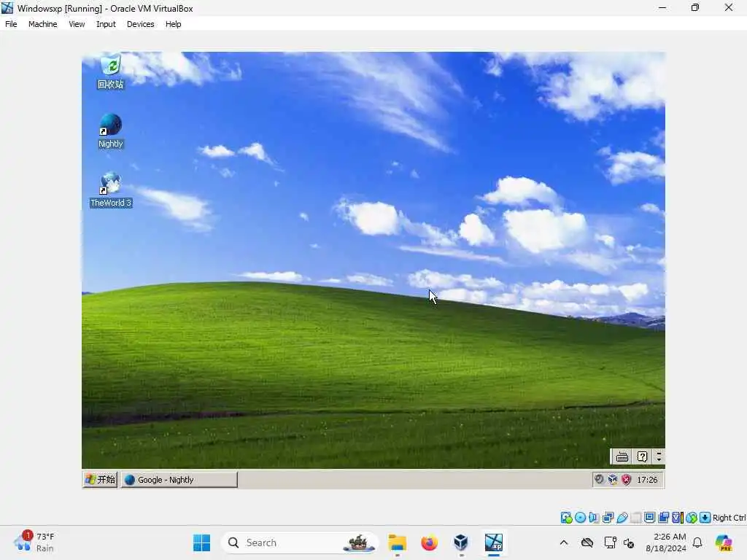Click the display settings status icon
747x560 pixels.
tap(649, 518)
